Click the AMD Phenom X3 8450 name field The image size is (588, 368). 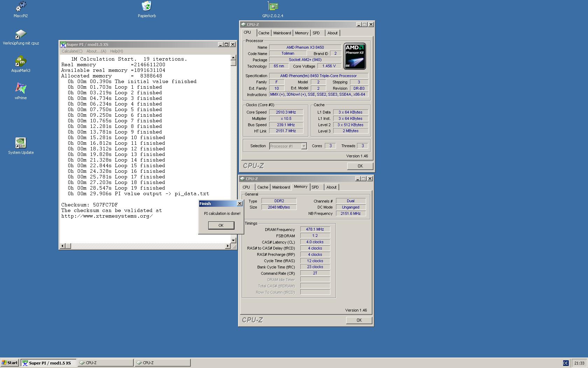tap(305, 48)
